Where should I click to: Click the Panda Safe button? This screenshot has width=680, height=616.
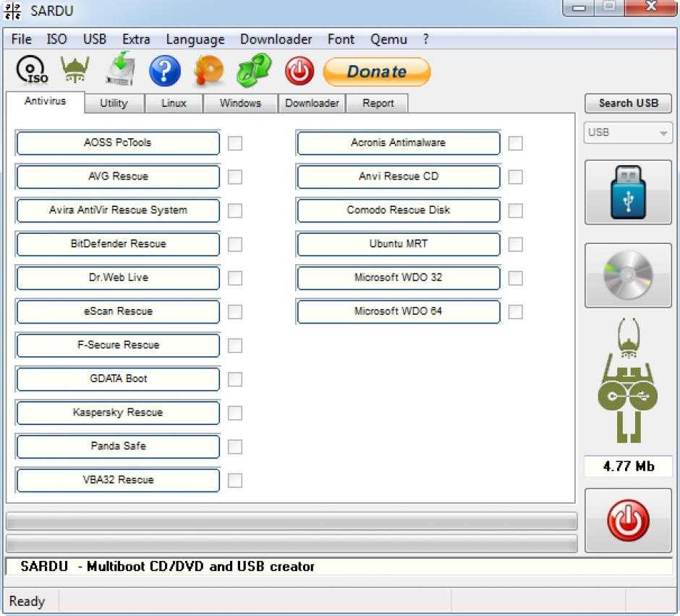point(118,446)
